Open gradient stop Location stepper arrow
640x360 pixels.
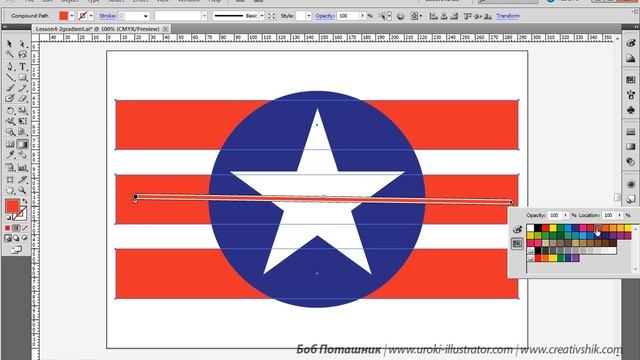620,215
